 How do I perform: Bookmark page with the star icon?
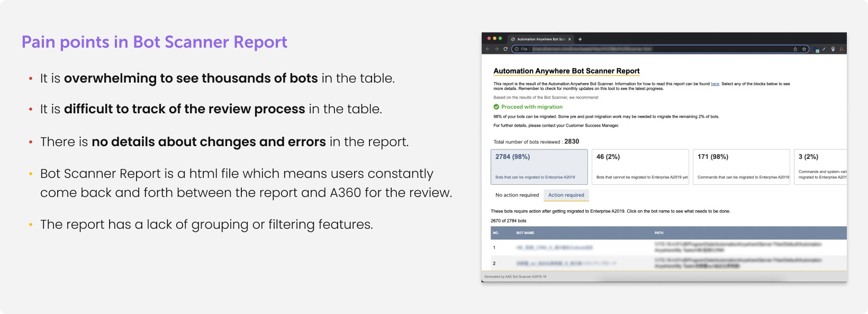pyautogui.click(x=804, y=49)
